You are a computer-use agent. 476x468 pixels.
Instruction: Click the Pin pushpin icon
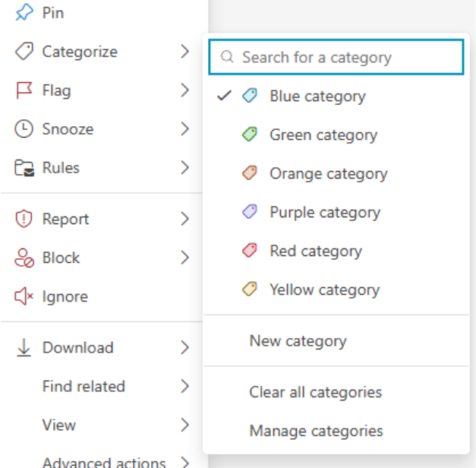(x=24, y=13)
